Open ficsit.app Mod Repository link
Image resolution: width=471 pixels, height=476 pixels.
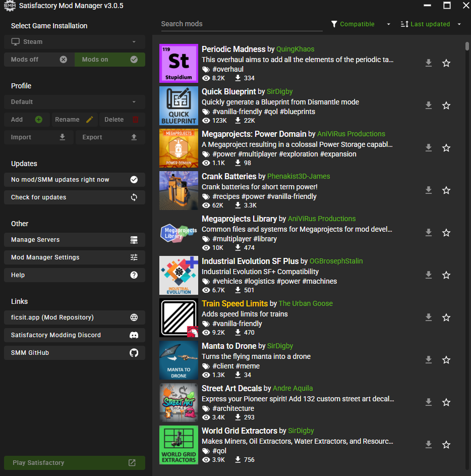pyautogui.click(x=75, y=318)
